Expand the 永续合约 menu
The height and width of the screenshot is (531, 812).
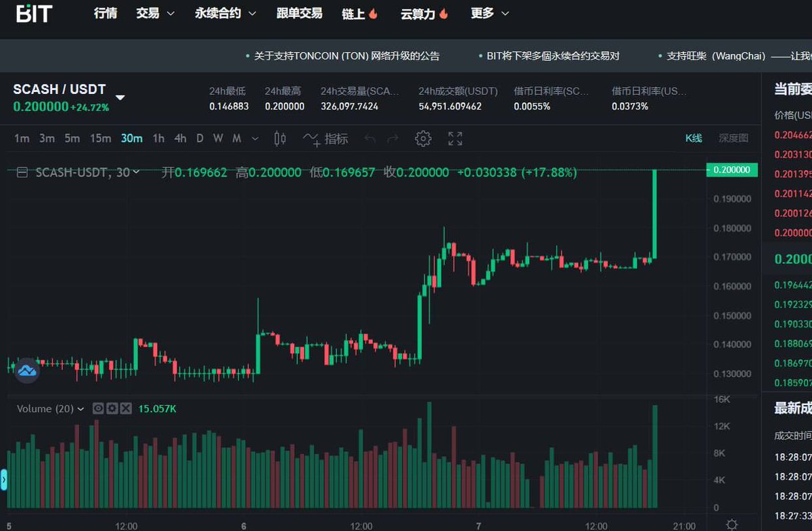tap(225, 13)
